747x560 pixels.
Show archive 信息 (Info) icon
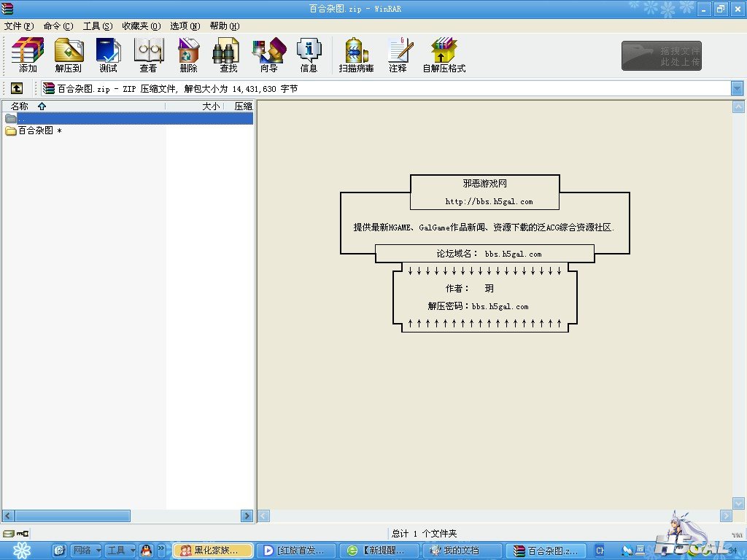309,55
